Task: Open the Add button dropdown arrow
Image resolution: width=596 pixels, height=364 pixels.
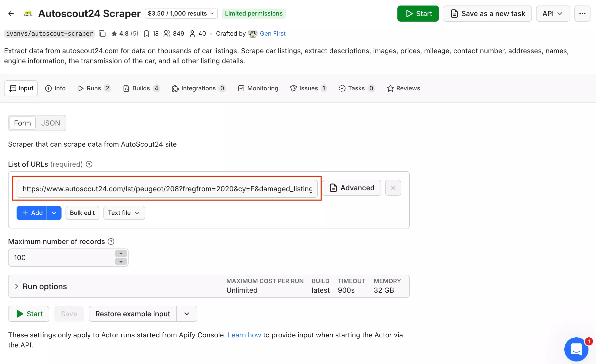Action: tap(54, 213)
